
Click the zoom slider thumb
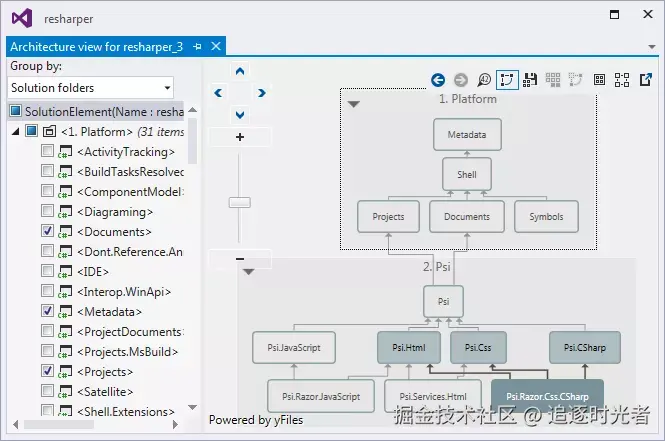coord(240,202)
